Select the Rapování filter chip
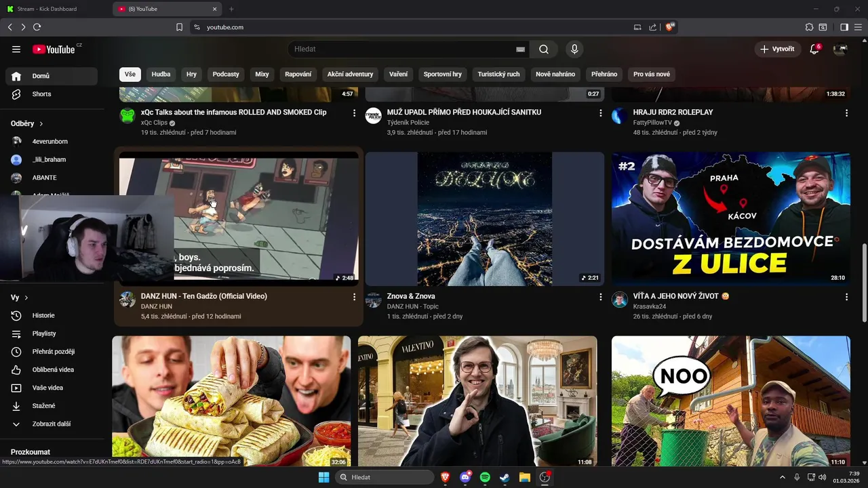This screenshot has height=488, width=868. coord(298,75)
